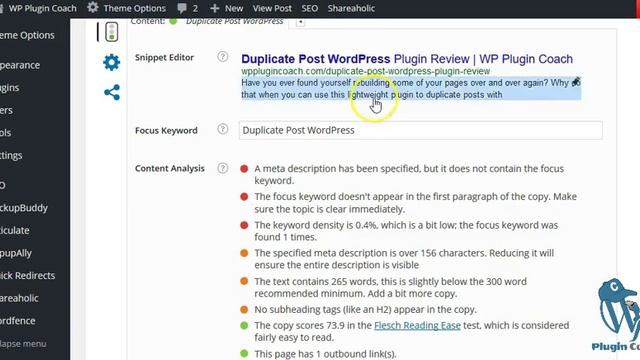640x360 pixels.
Task: Select the Content: Duplicate Post WordPress keyword tab
Action: [207, 21]
